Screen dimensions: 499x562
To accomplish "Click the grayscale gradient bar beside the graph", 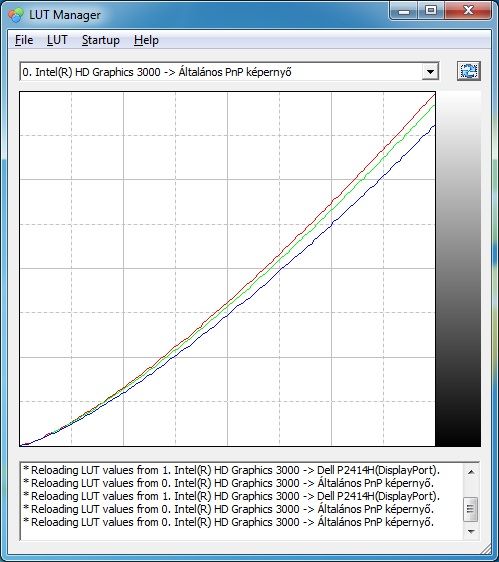I will 458,268.
